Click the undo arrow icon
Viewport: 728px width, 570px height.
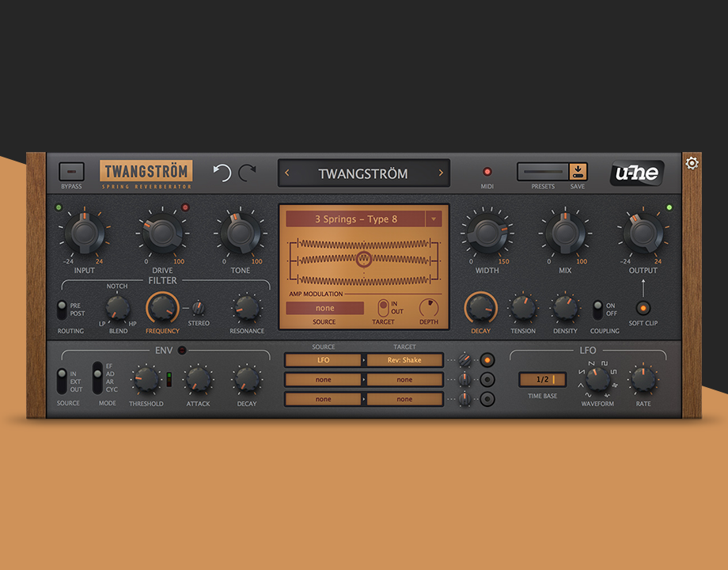[222, 173]
